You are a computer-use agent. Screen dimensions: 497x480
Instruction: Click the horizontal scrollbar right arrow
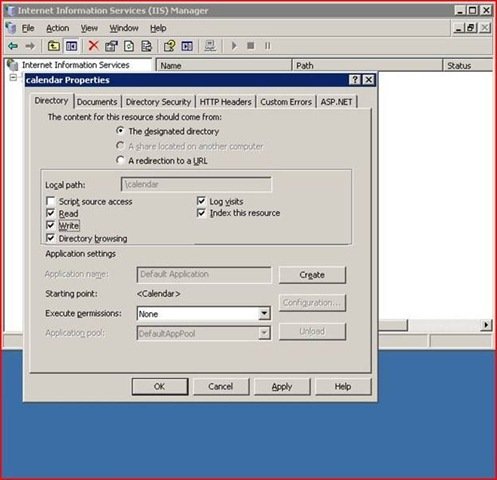(x=486, y=325)
